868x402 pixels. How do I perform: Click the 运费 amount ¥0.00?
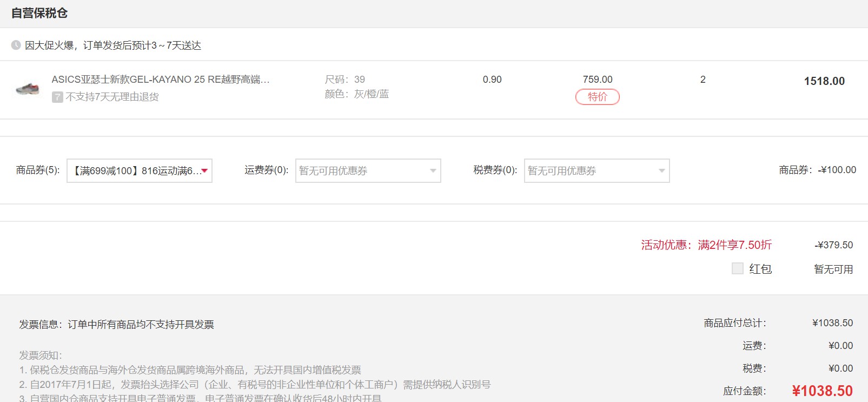[840, 346]
